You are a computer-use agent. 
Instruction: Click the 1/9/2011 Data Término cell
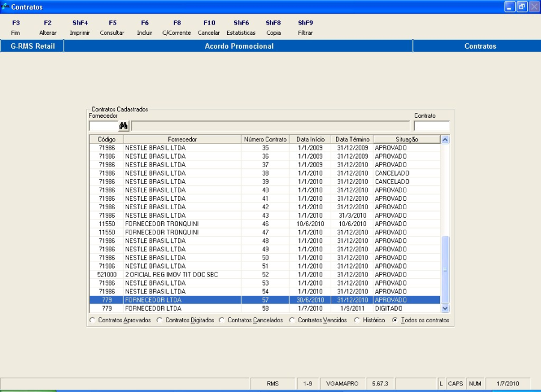coord(352,308)
